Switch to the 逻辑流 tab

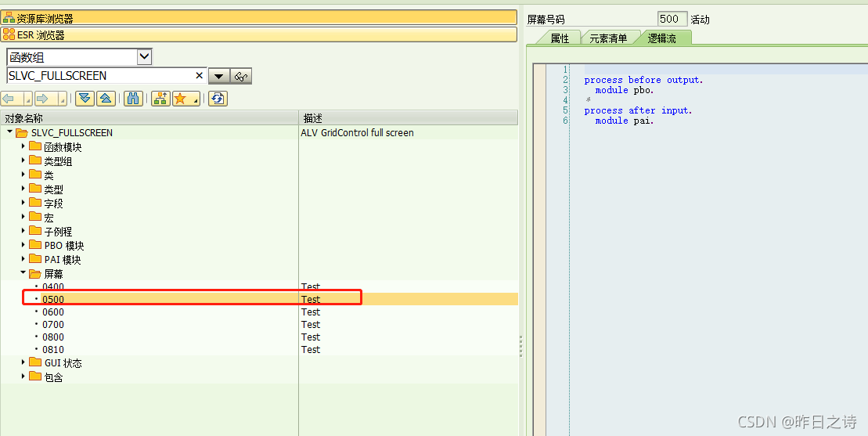tap(662, 38)
